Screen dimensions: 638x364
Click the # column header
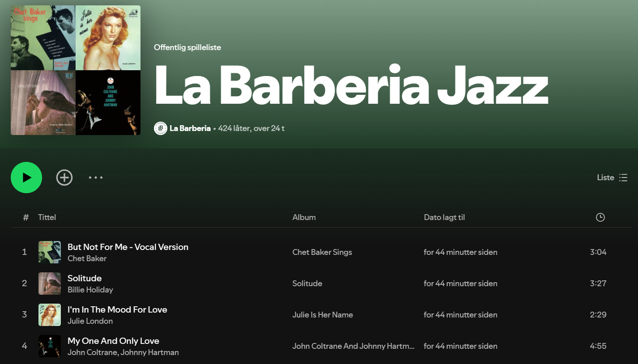tap(26, 217)
